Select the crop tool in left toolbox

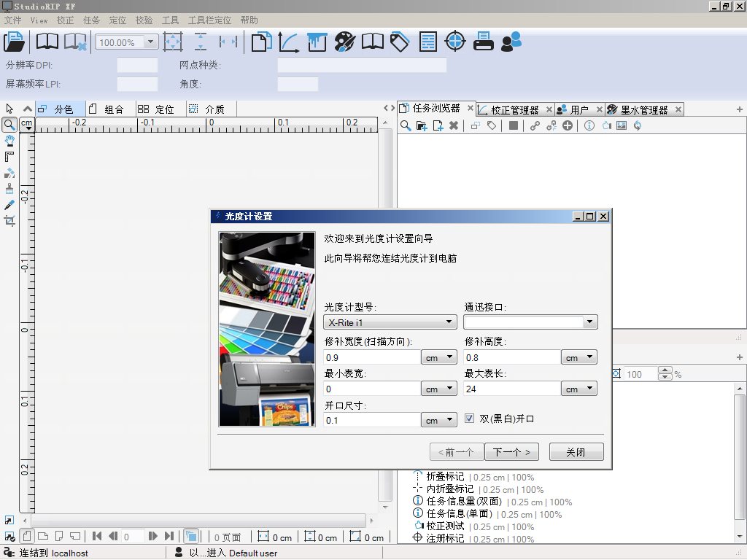[9, 220]
